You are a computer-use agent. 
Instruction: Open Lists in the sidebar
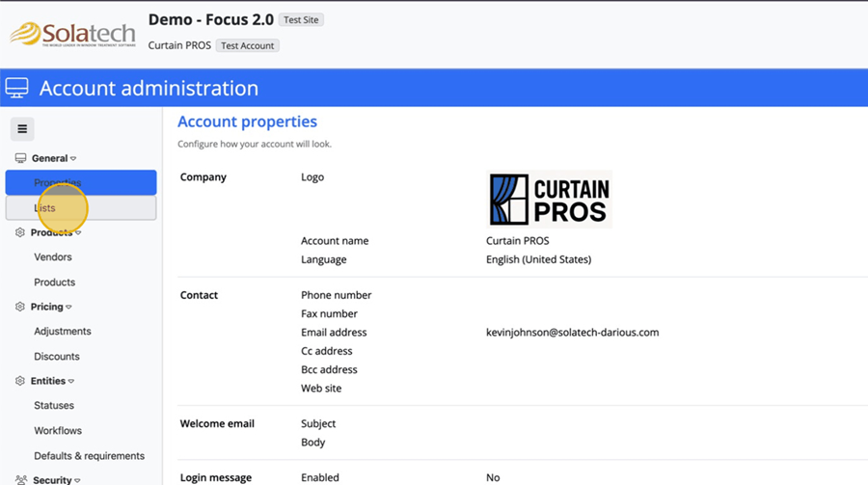click(x=81, y=208)
